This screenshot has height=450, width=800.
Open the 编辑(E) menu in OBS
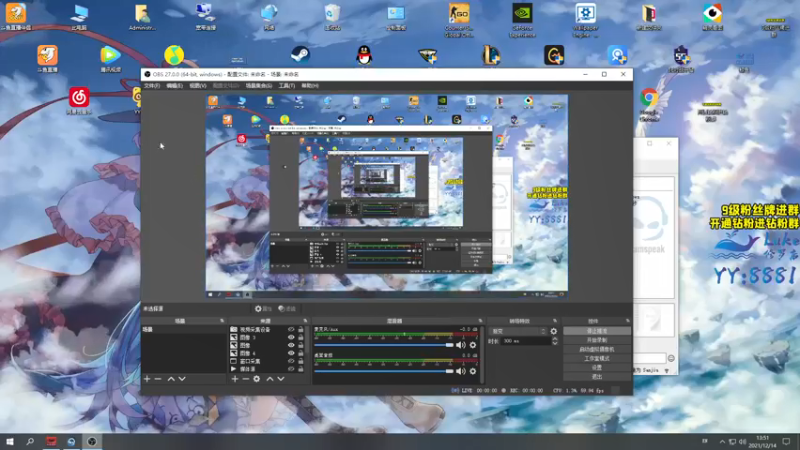pos(174,86)
